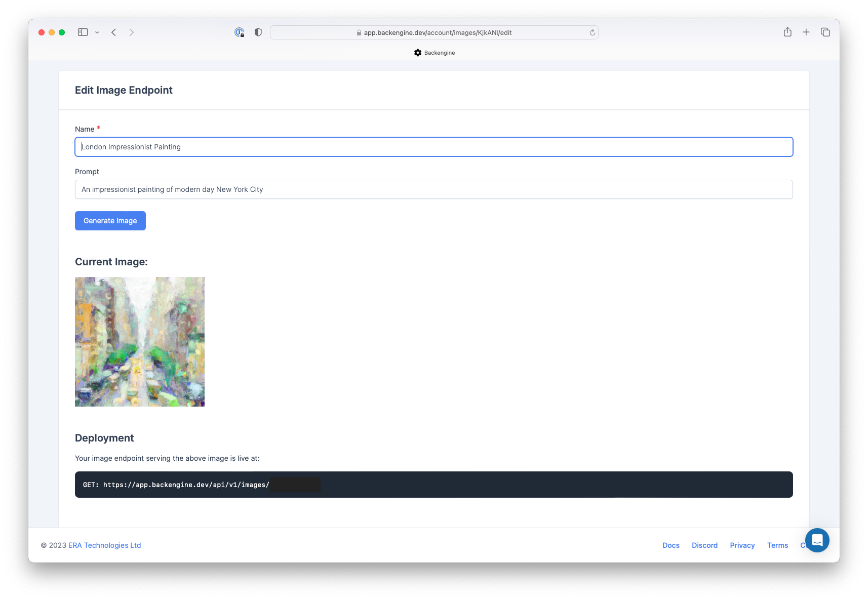868x600 pixels.
Task: Click the Deployment heading
Action: (x=104, y=438)
